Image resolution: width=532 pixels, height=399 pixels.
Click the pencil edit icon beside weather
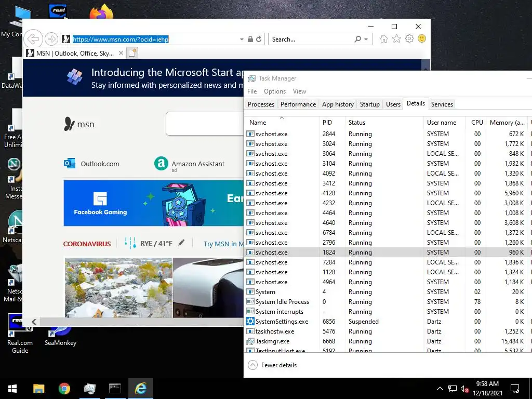181,243
